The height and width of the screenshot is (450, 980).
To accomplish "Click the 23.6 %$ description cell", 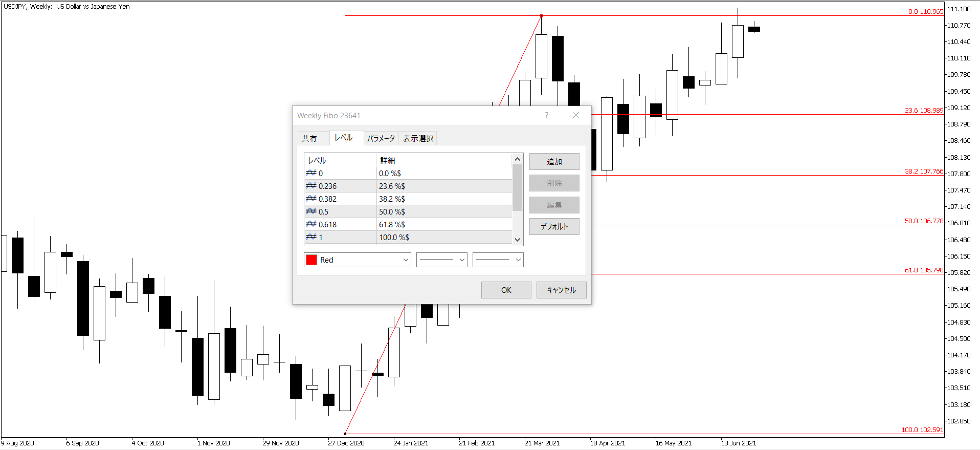I will (x=444, y=186).
